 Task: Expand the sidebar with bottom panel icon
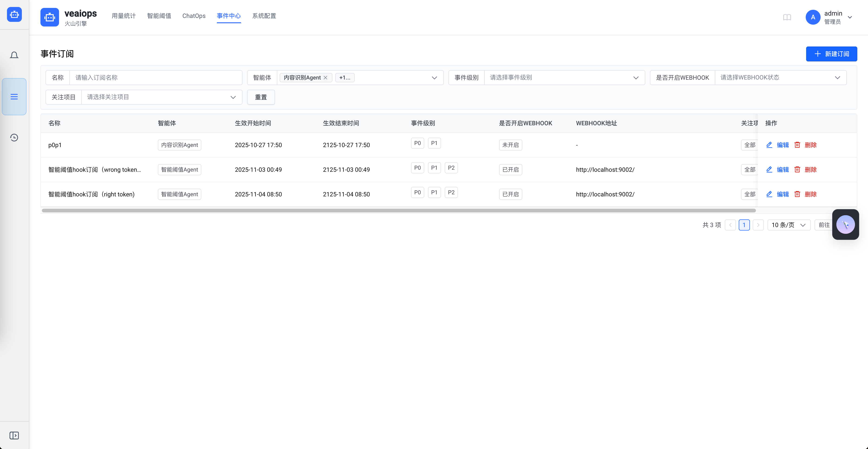[x=14, y=435]
